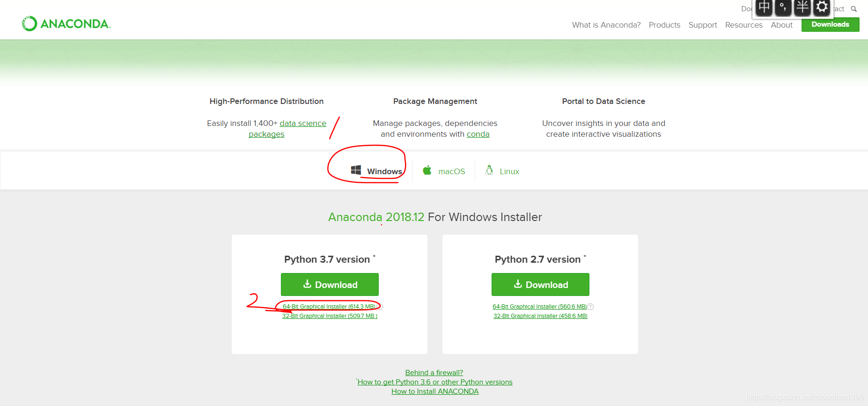868x406 pixels.
Task: Download the Python 2.7 version
Action: click(x=540, y=284)
